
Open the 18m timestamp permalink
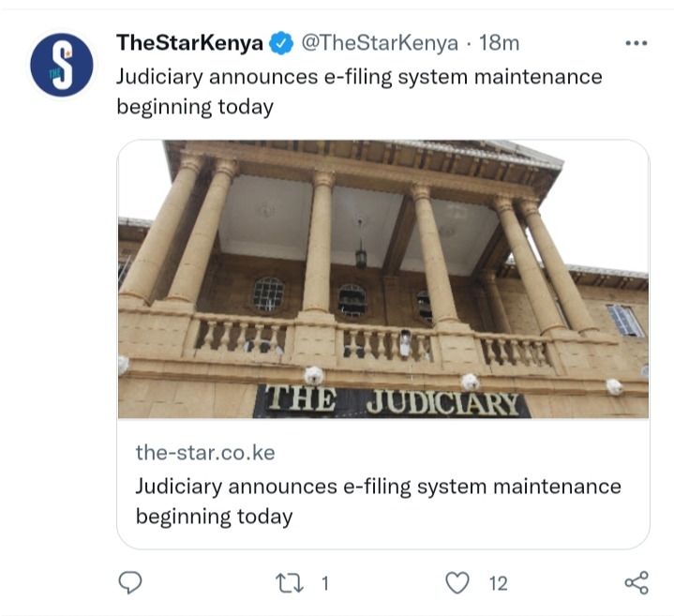(499, 42)
